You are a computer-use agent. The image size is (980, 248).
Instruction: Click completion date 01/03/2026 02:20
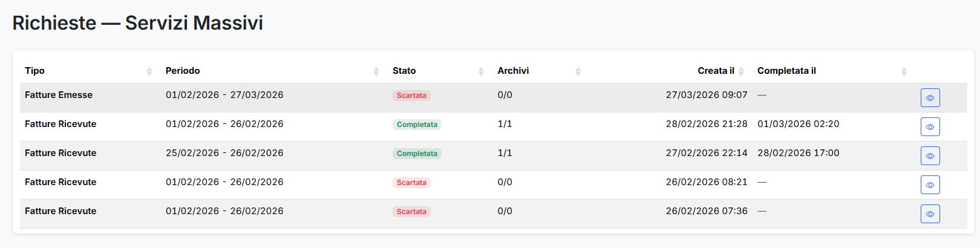(799, 124)
